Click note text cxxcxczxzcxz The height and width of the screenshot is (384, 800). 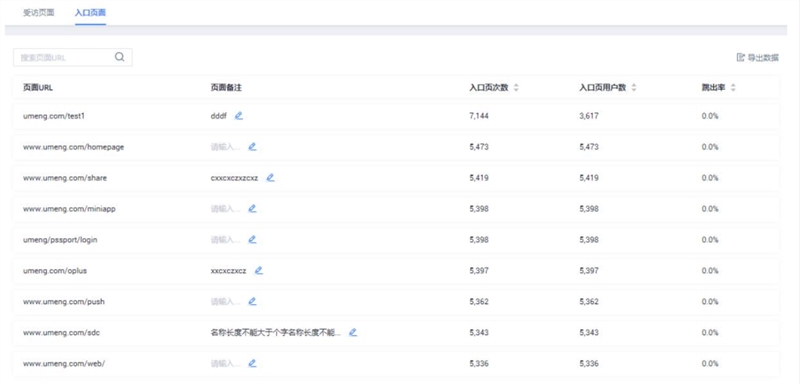pyautogui.click(x=234, y=178)
